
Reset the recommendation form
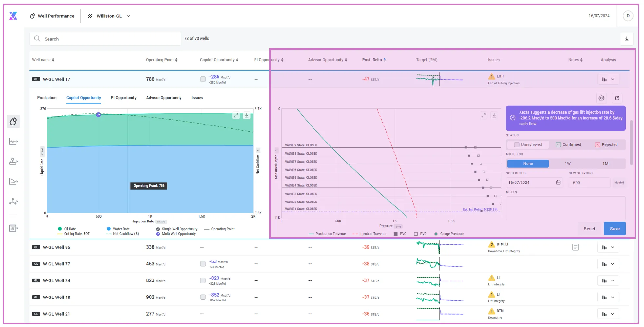[589, 229]
